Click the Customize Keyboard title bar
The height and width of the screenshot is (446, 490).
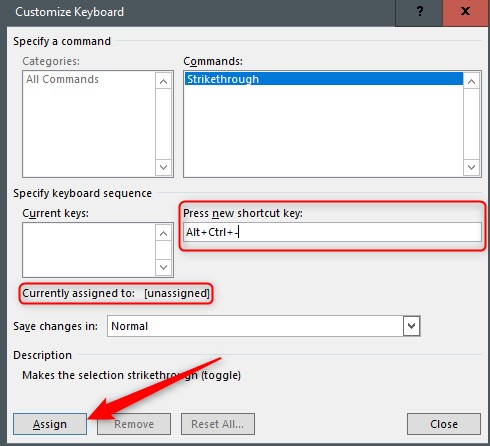(x=200, y=12)
